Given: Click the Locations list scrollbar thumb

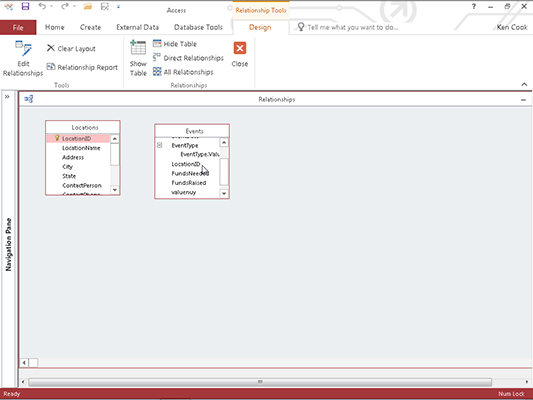Looking at the screenshot, I should (115, 155).
